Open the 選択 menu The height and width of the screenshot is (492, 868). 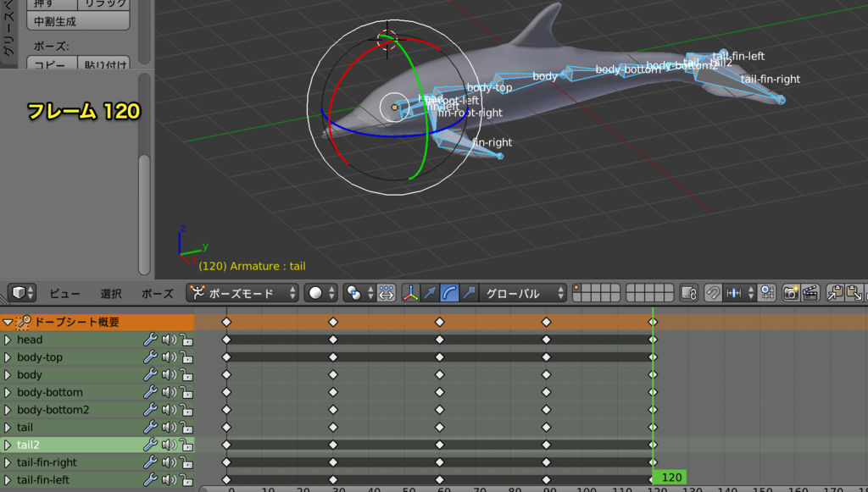click(111, 294)
